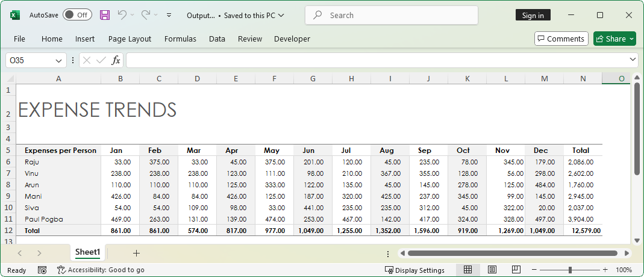The height and width of the screenshot is (277, 644).
Task: Click the zoom slider handle
Action: [x=569, y=270]
